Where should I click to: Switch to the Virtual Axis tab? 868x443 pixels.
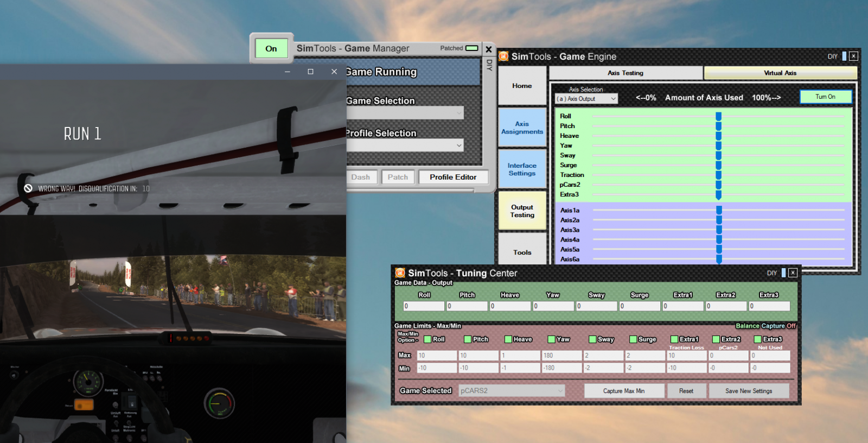click(x=780, y=73)
